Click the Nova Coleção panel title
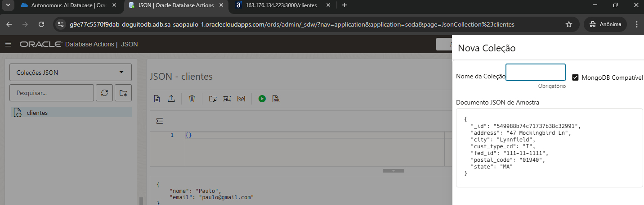The image size is (644, 205). (x=486, y=48)
